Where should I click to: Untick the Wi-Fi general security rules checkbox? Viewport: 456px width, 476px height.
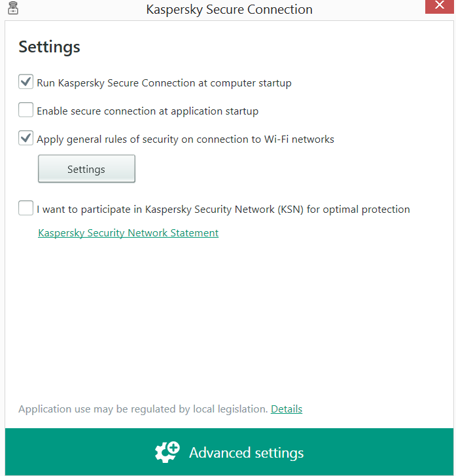26,138
